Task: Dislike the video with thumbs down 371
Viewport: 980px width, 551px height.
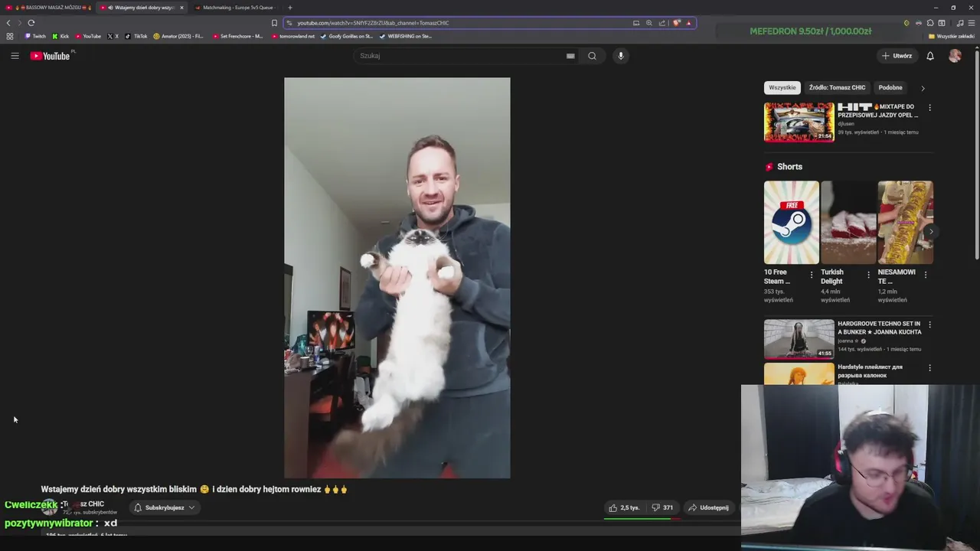Action: click(662, 507)
